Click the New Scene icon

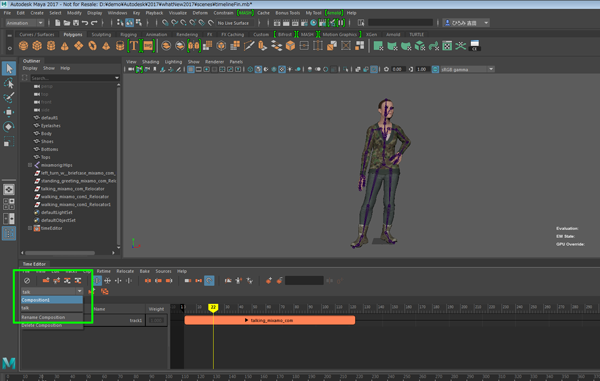pos(57,23)
